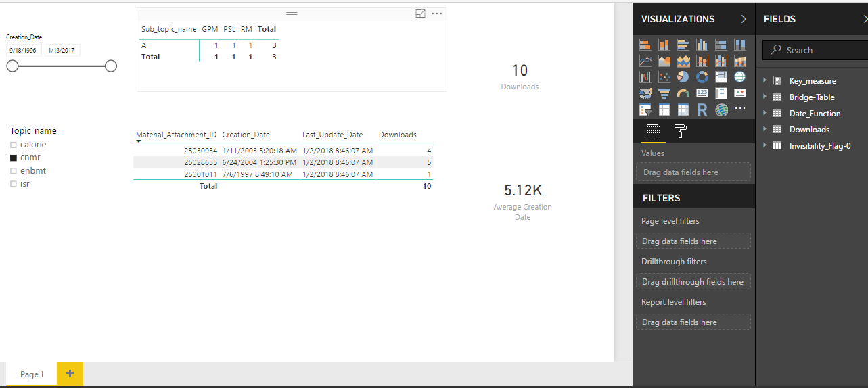Screen dimensions: 868x388
Task: Check the enbmt topic checkbox
Action: tap(14, 171)
